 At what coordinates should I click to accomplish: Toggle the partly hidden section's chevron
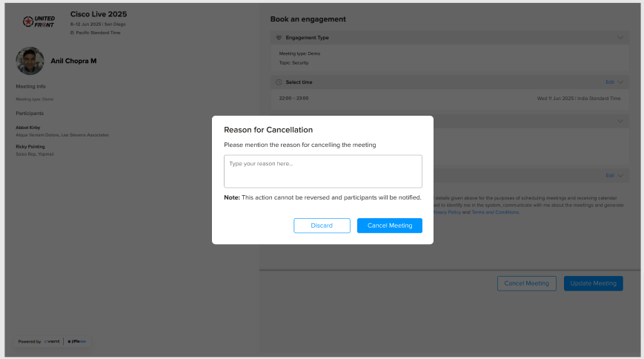pyautogui.click(x=620, y=121)
